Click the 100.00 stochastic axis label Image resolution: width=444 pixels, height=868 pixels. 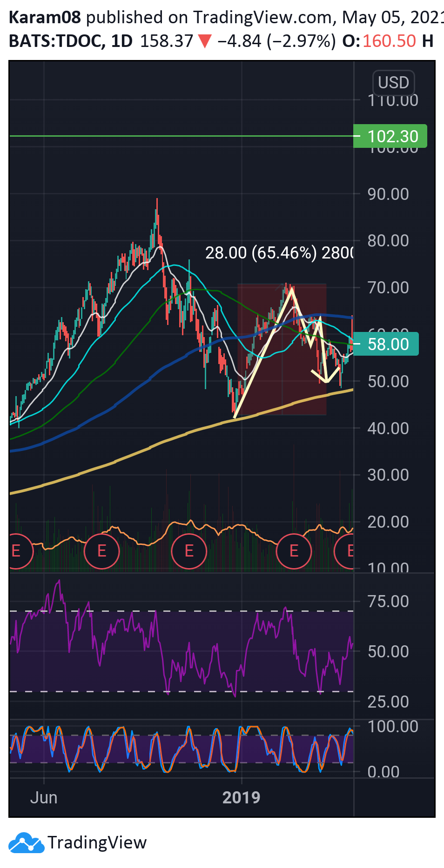393,726
